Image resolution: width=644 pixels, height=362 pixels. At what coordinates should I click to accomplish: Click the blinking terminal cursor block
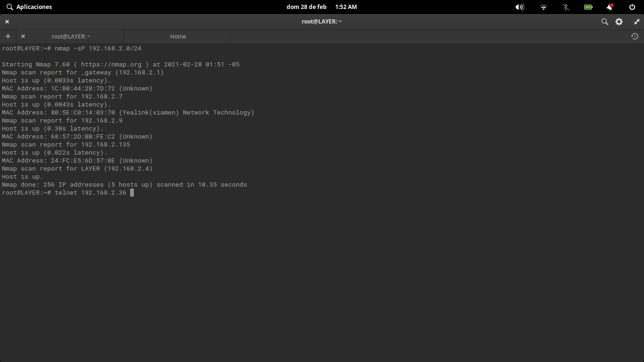[132, 192]
